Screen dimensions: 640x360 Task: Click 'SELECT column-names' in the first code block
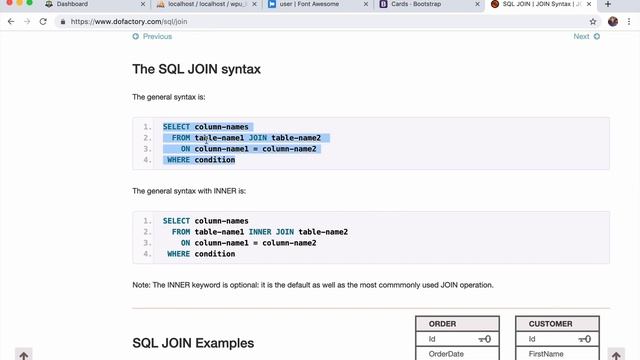click(x=205, y=127)
